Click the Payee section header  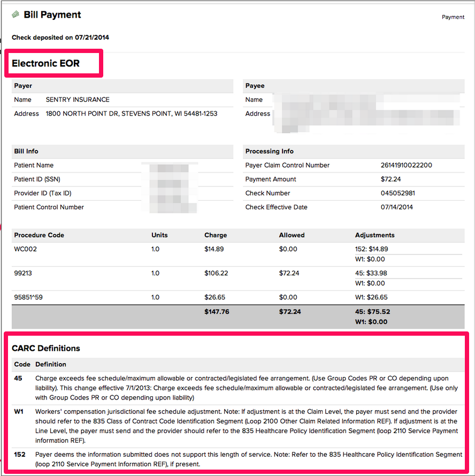pos(354,86)
